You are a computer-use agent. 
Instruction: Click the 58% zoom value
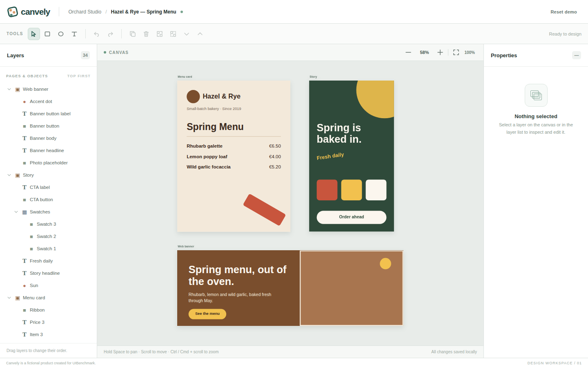424,52
